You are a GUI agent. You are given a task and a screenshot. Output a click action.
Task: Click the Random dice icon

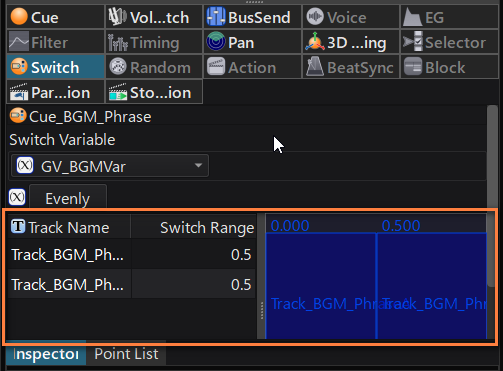tap(118, 66)
